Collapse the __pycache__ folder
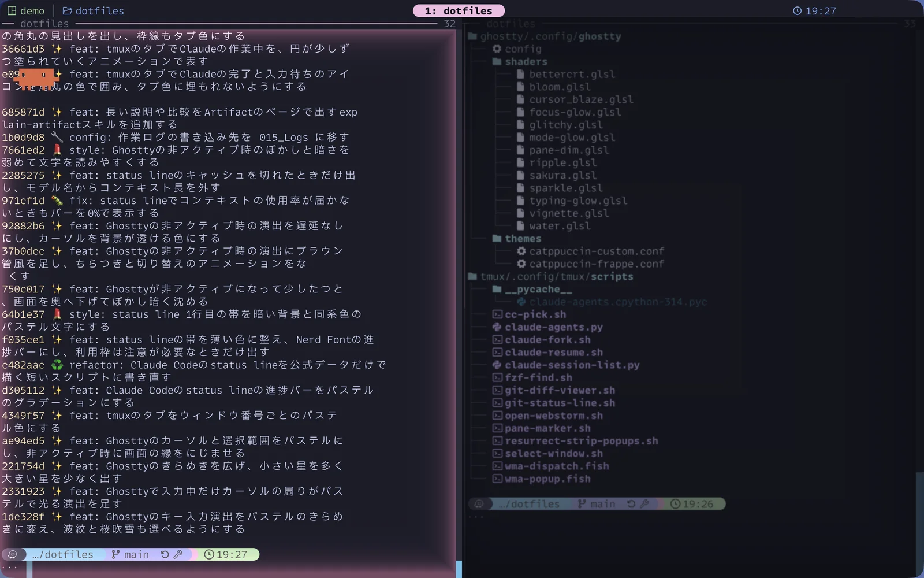The image size is (924, 578). coord(532,289)
